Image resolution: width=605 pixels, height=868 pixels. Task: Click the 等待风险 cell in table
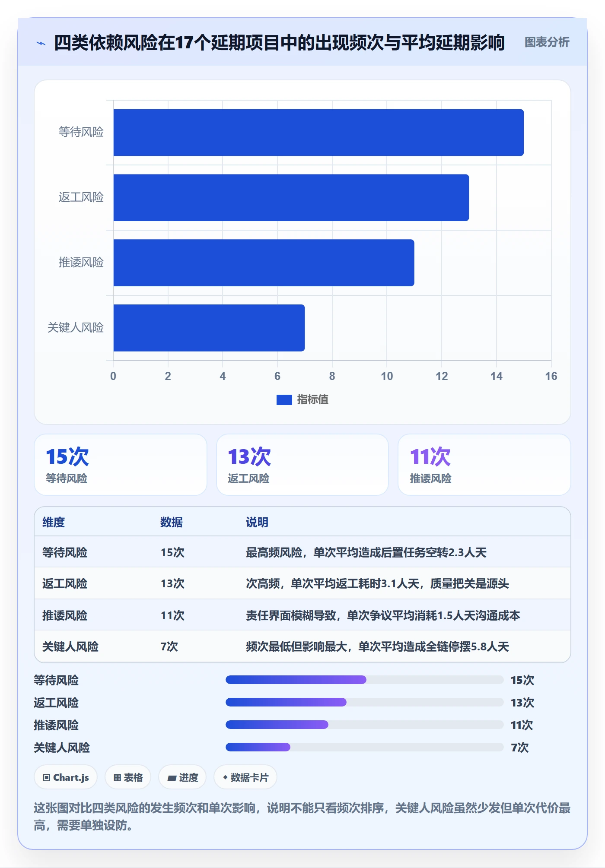tap(65, 552)
